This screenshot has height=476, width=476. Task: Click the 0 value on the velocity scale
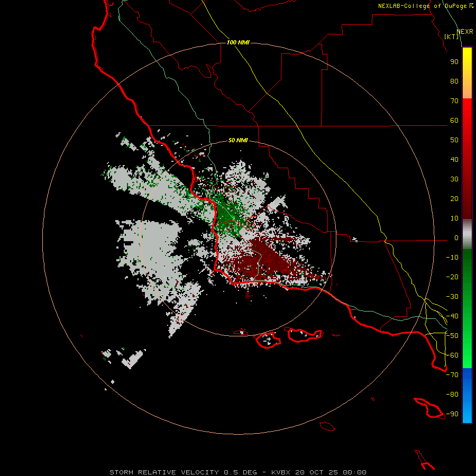[x=456, y=238]
